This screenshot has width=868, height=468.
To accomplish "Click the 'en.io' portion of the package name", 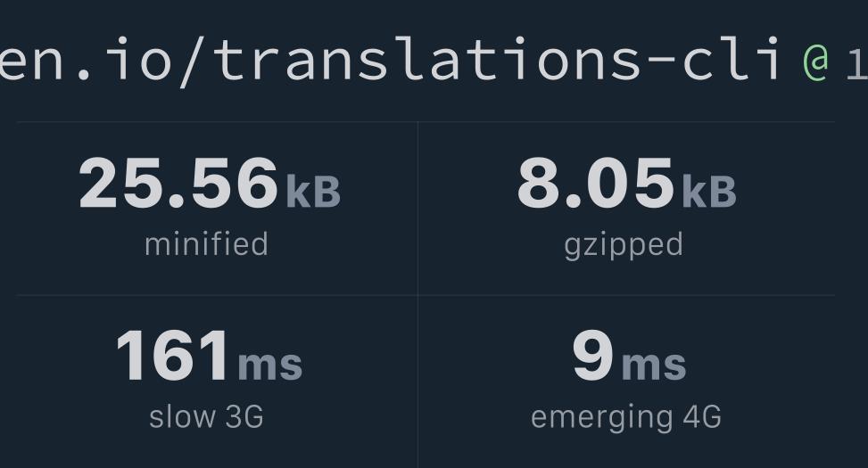I will (x=80, y=61).
